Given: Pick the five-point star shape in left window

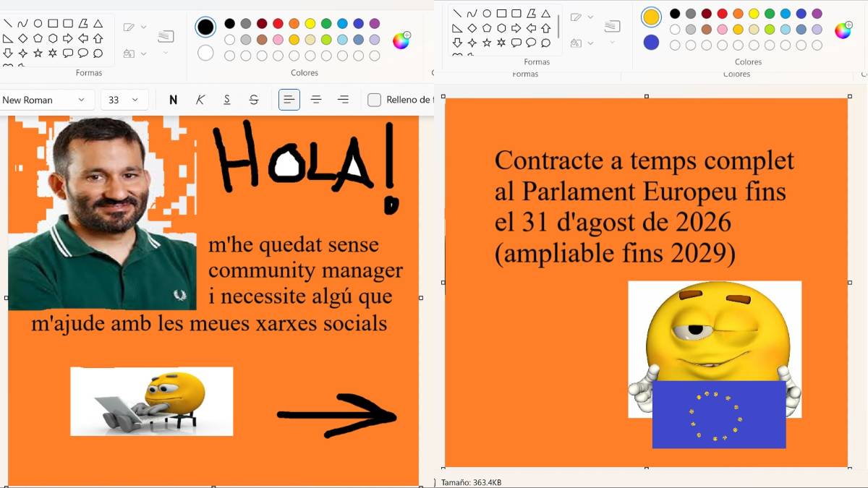Looking at the screenshot, I should tap(38, 53).
